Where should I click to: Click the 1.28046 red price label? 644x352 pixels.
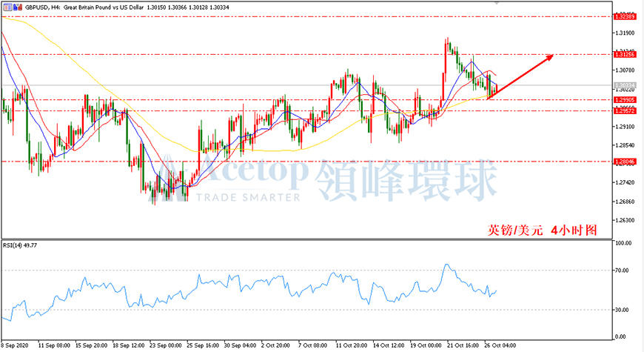click(625, 162)
